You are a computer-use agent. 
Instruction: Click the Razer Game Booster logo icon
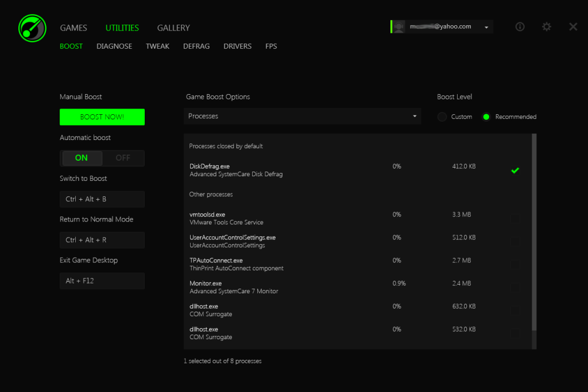click(32, 29)
